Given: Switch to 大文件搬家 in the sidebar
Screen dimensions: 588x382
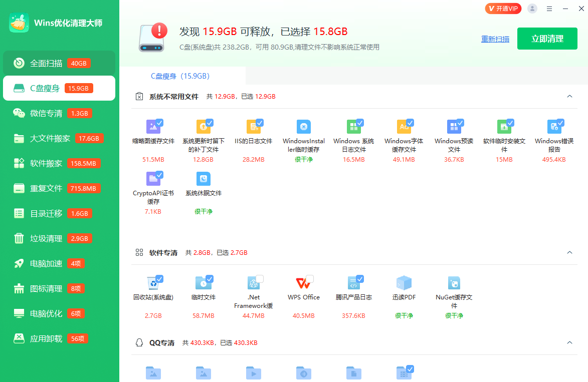Looking at the screenshot, I should click(x=50, y=138).
